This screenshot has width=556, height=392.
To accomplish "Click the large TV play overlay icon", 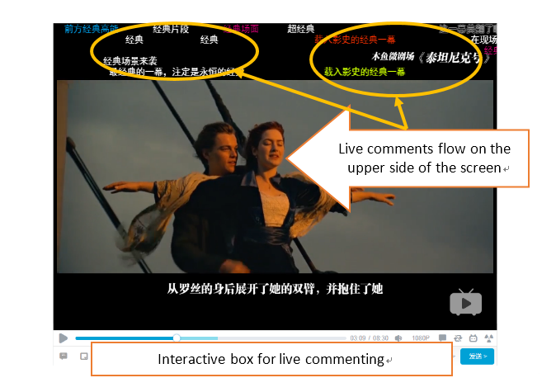I will pos(466,302).
